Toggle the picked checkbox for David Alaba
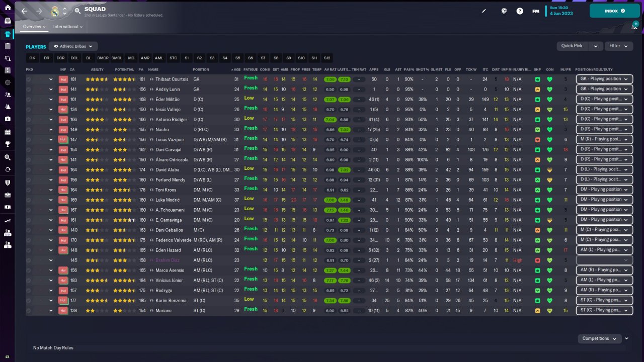Screen dimensions: 644x362 click(x=29, y=169)
